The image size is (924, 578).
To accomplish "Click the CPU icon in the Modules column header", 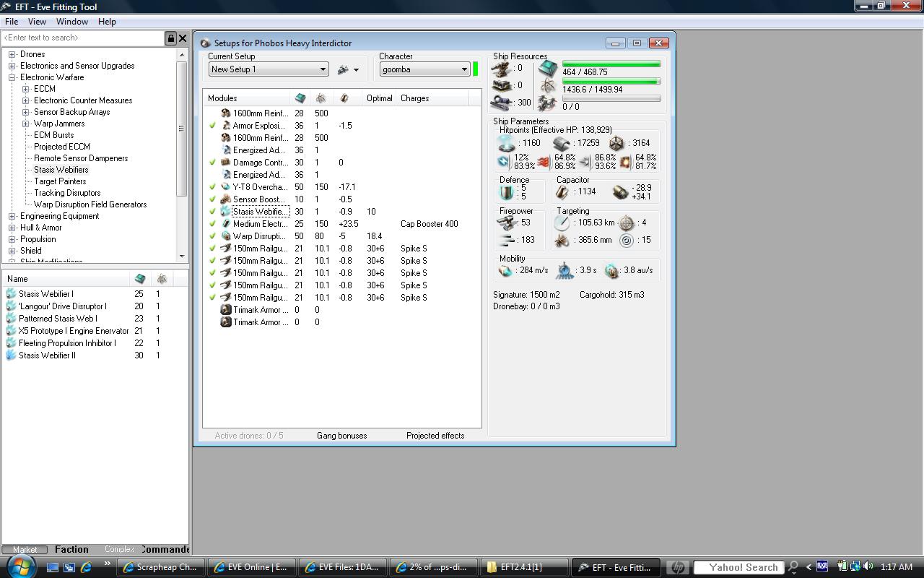I will (x=300, y=98).
